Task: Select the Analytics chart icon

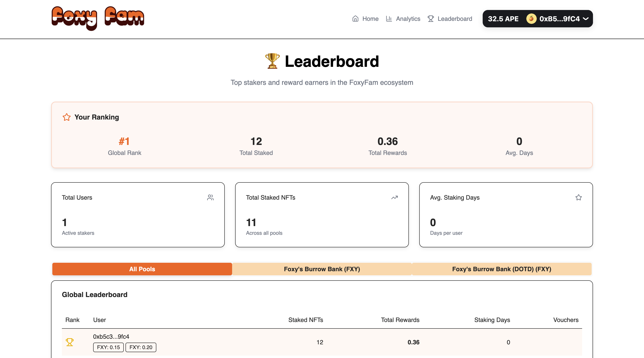Action: pyautogui.click(x=389, y=19)
